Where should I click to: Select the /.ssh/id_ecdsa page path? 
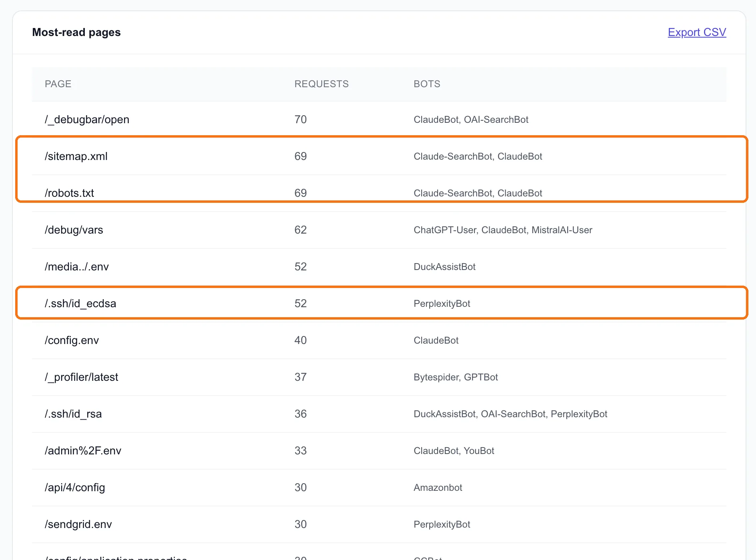pos(80,304)
